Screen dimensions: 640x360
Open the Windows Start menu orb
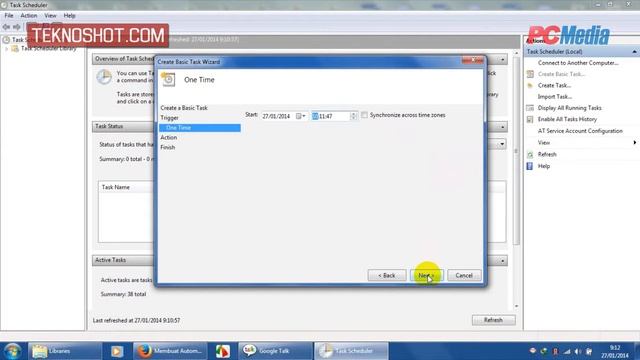pos(12,351)
